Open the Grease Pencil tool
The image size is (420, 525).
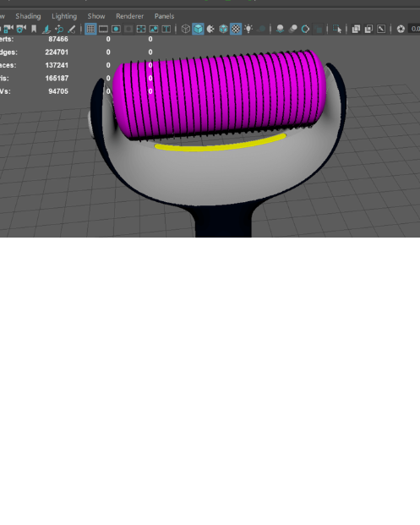[x=72, y=29]
